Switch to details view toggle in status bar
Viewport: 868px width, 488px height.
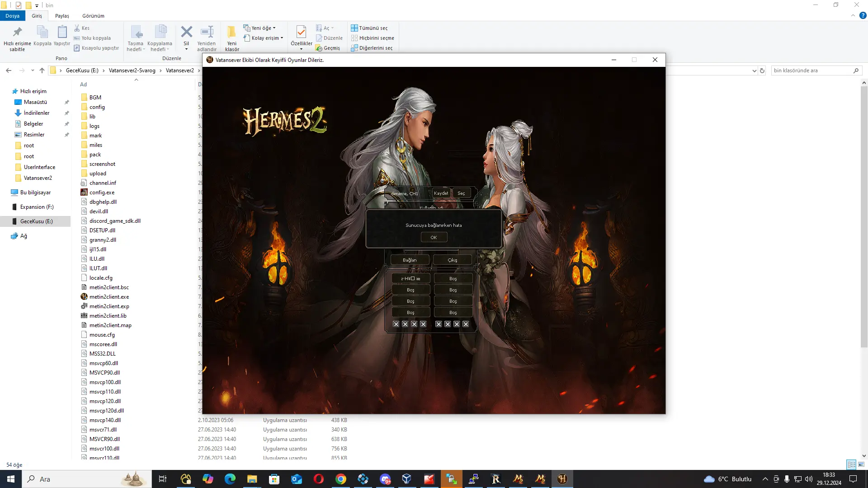tap(852, 465)
